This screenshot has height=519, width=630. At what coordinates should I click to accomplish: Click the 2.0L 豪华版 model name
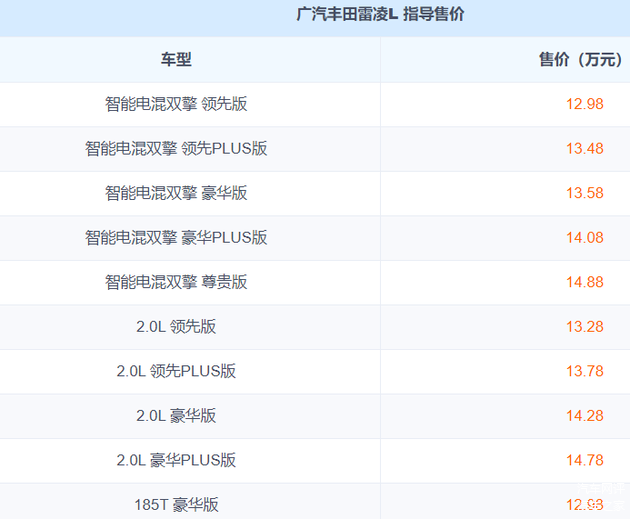point(176,416)
